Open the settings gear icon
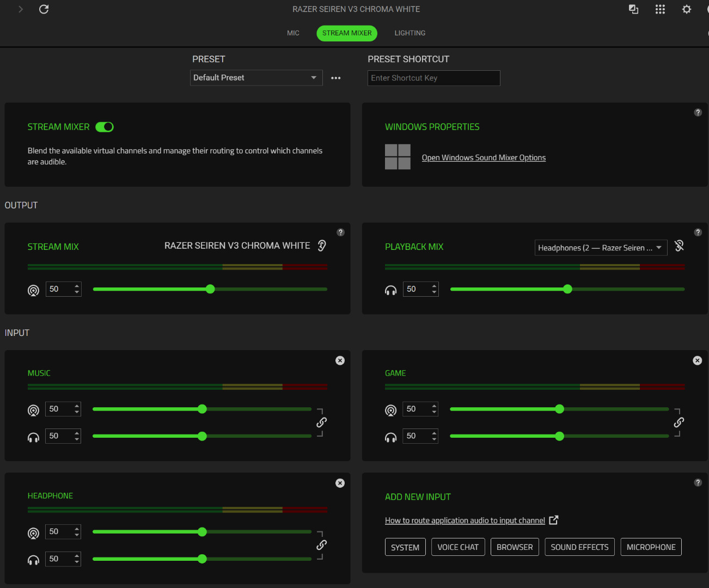The width and height of the screenshot is (709, 588). 687,9
